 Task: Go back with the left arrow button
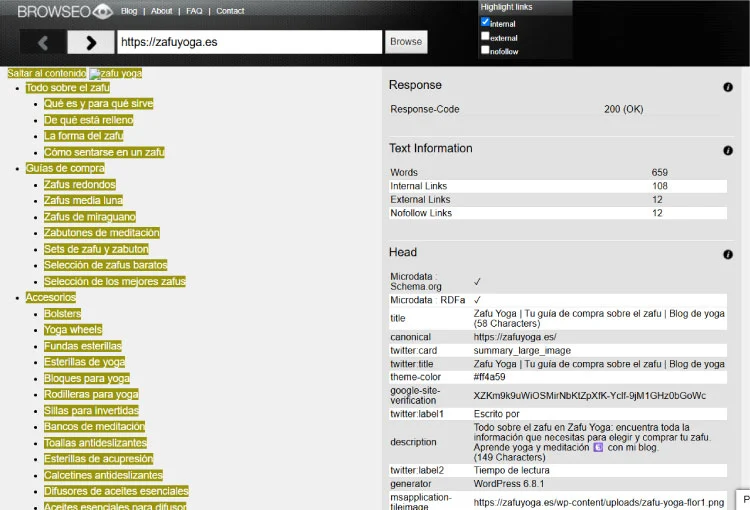pyautogui.click(x=43, y=43)
